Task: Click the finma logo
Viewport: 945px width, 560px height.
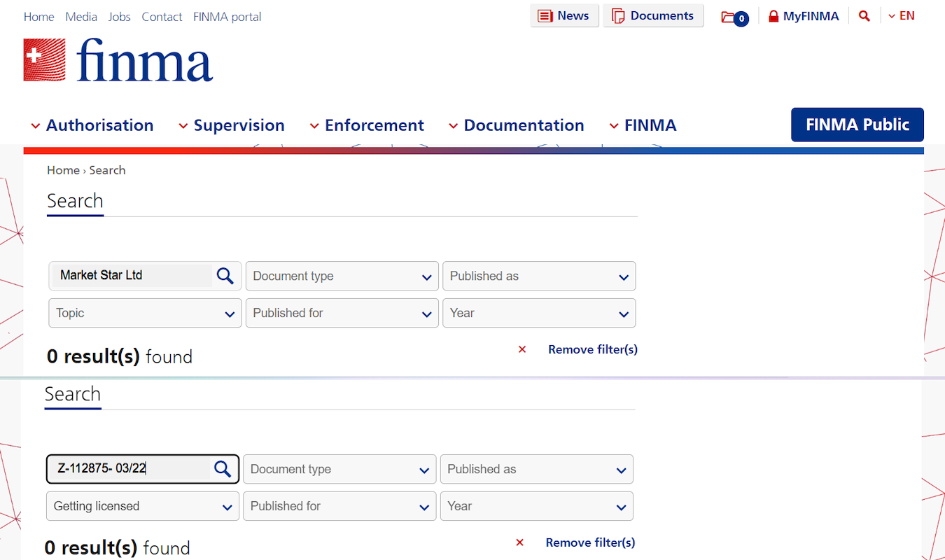Action: 118,60
